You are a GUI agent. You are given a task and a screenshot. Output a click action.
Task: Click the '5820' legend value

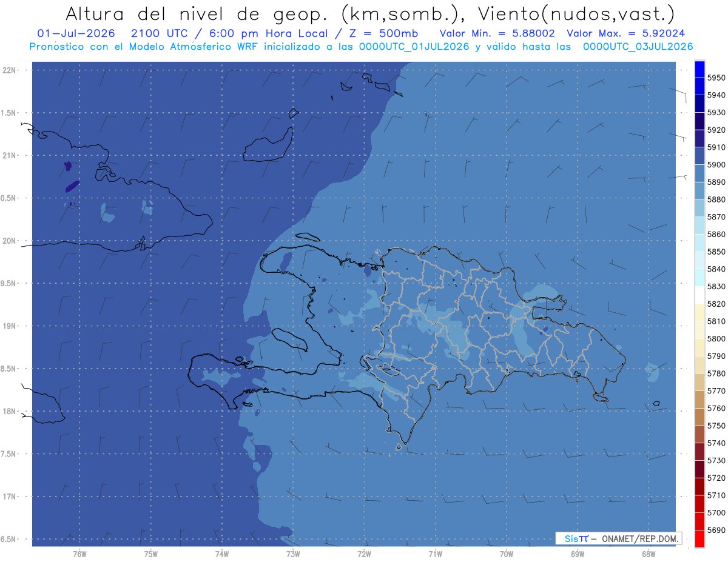tap(716, 304)
